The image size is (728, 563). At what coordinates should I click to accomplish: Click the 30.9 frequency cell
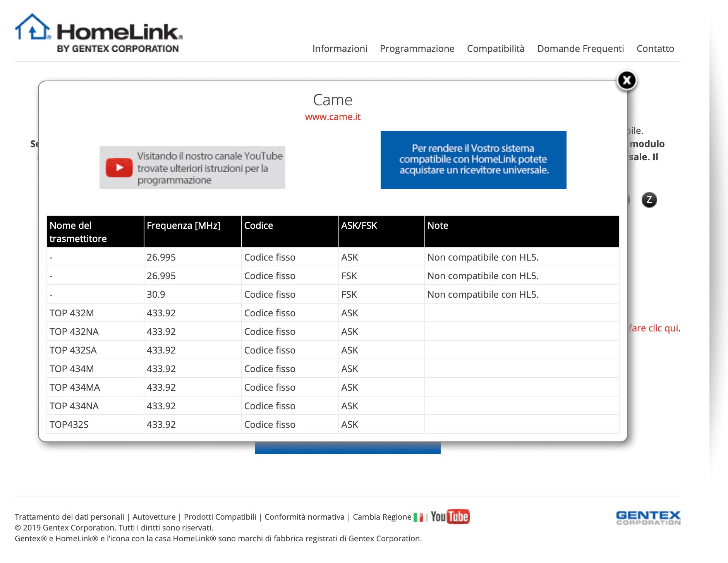click(193, 294)
